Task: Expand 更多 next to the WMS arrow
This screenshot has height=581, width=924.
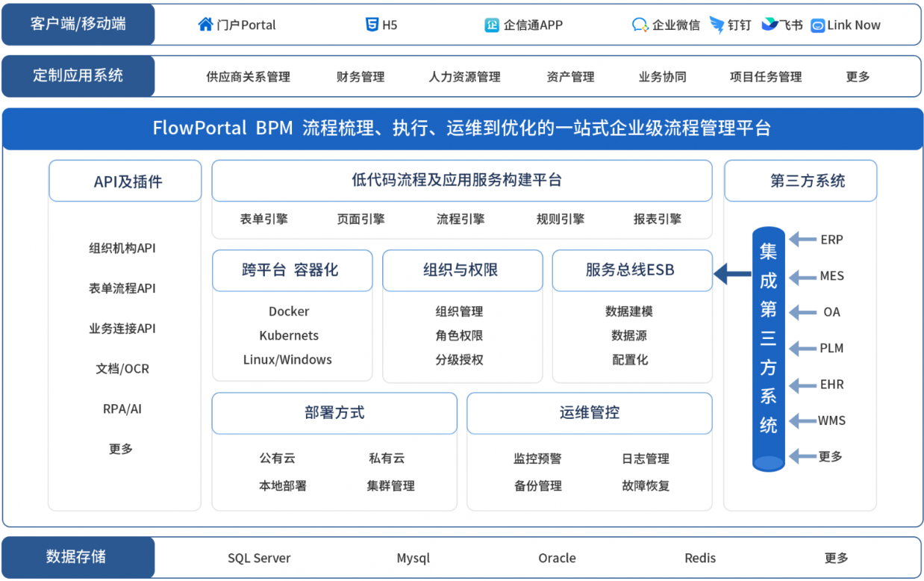Action: (830, 456)
